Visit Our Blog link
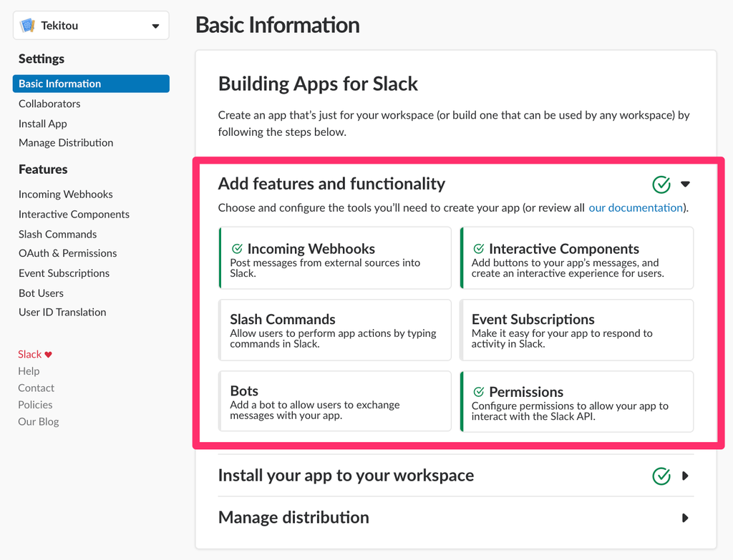733x560 pixels. click(x=39, y=422)
